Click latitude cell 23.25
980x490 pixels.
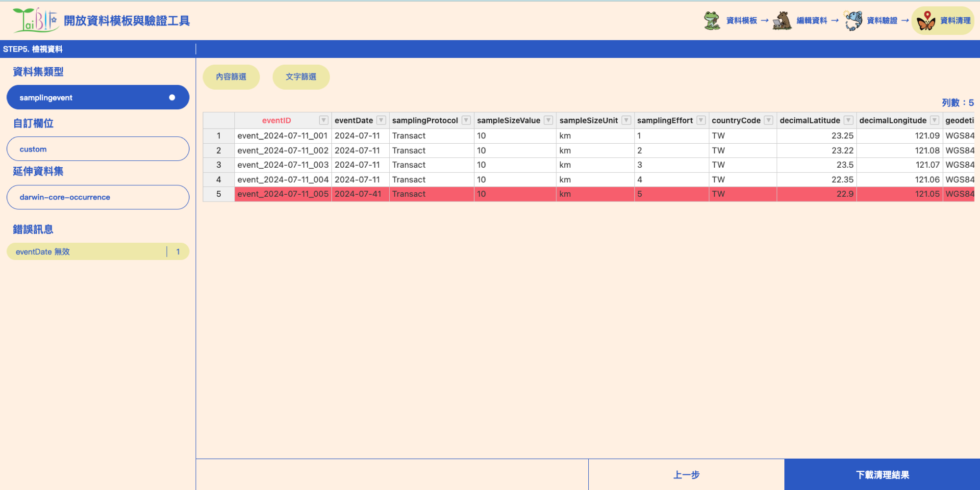point(816,135)
